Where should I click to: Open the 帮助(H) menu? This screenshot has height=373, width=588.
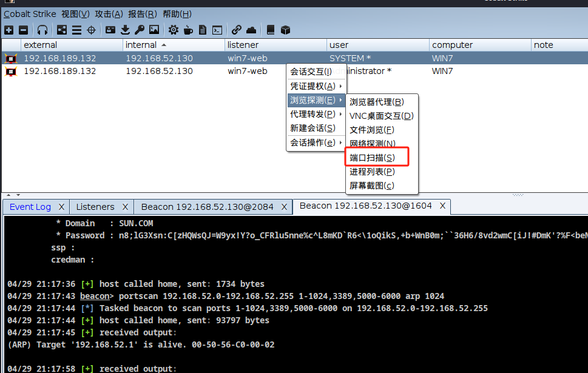pyautogui.click(x=177, y=14)
